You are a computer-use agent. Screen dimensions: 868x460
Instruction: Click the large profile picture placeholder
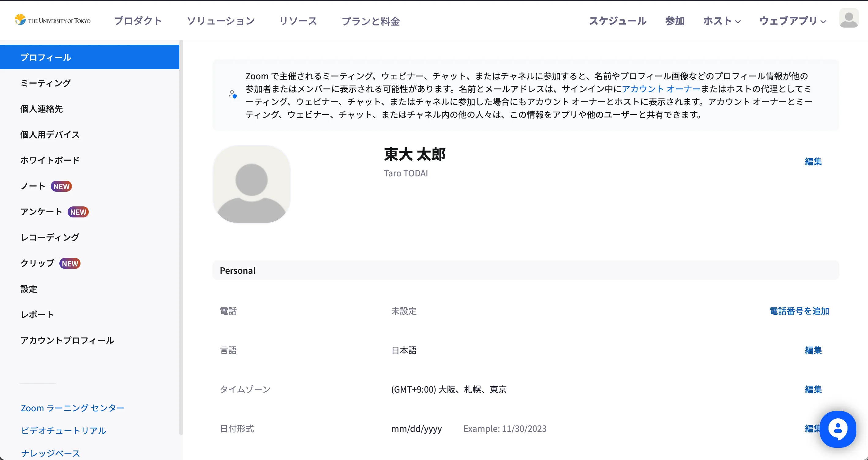pyautogui.click(x=251, y=184)
